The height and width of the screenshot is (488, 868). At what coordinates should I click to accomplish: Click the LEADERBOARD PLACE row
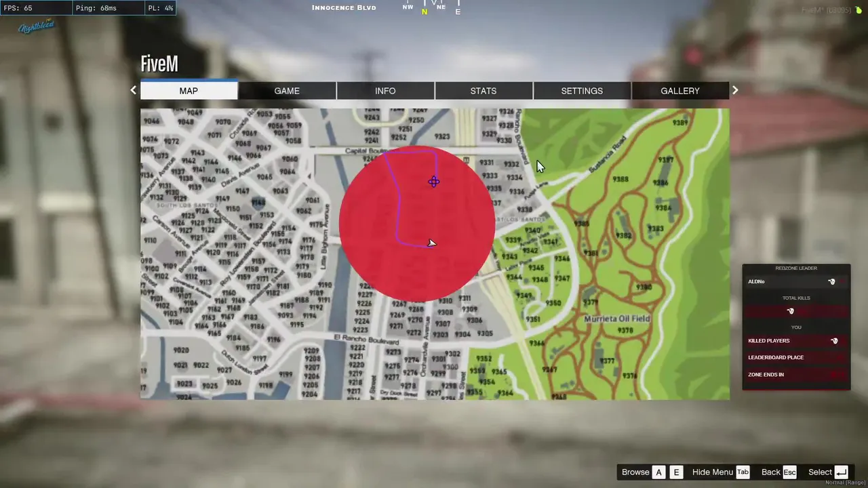coord(796,357)
